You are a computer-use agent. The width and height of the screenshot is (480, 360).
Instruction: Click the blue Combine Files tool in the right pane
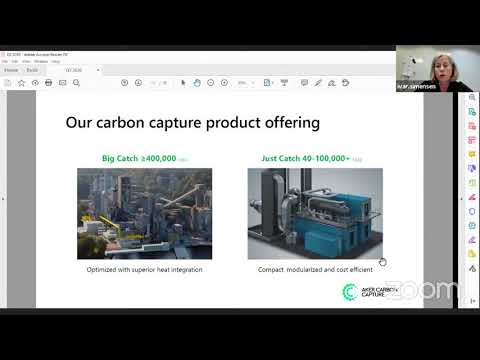click(x=472, y=168)
